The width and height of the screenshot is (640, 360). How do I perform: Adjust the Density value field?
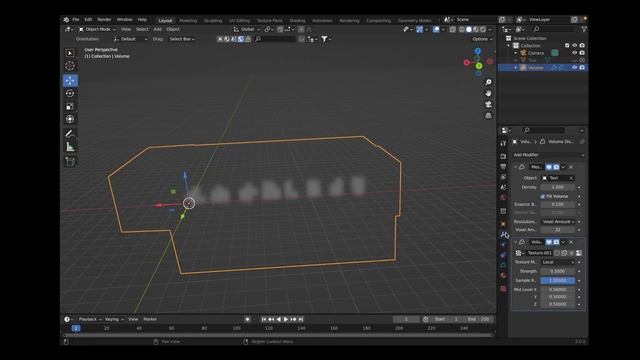pos(558,187)
